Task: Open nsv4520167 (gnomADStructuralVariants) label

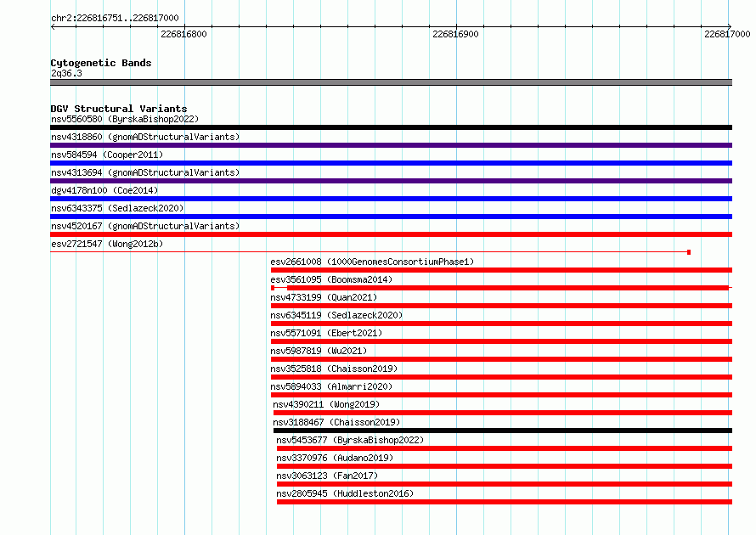Action: (x=145, y=226)
